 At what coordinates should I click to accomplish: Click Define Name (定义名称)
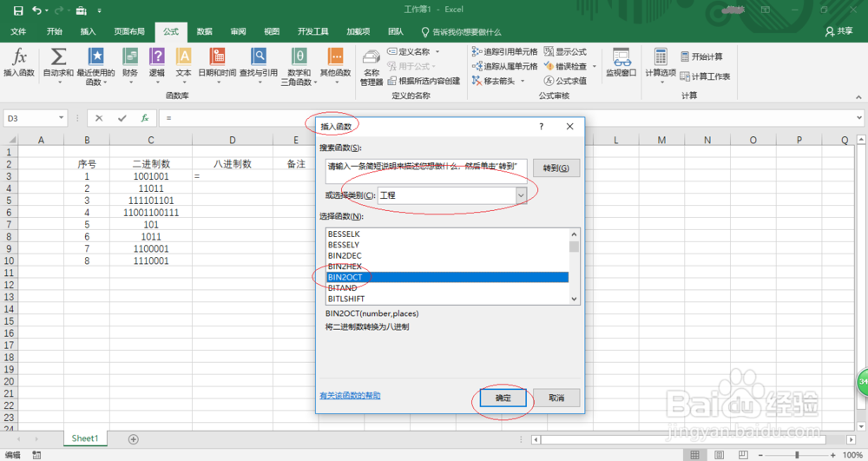pos(409,51)
